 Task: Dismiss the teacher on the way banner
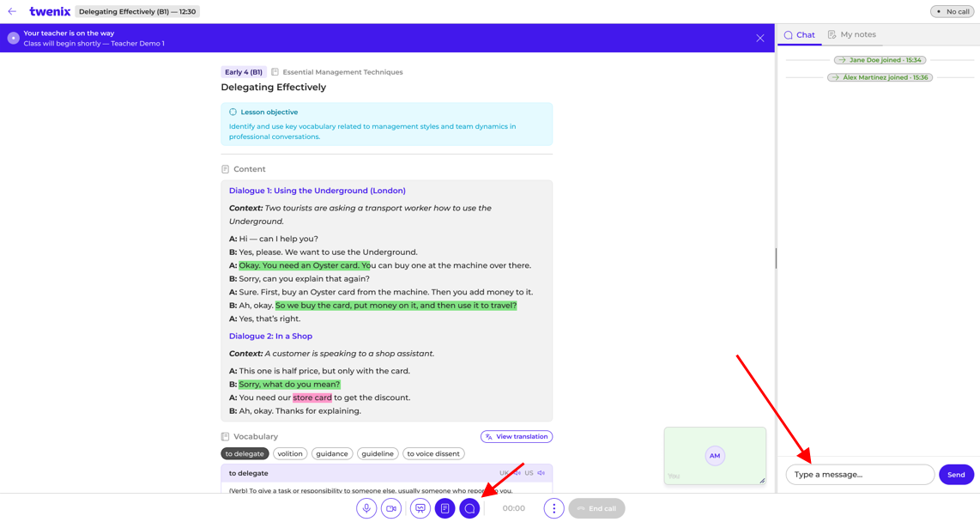point(760,38)
